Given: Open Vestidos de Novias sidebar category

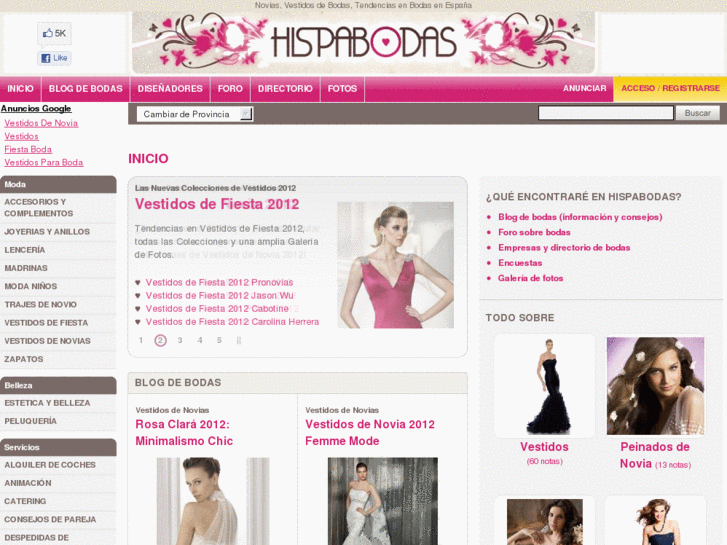Looking at the screenshot, I should click(58, 341).
